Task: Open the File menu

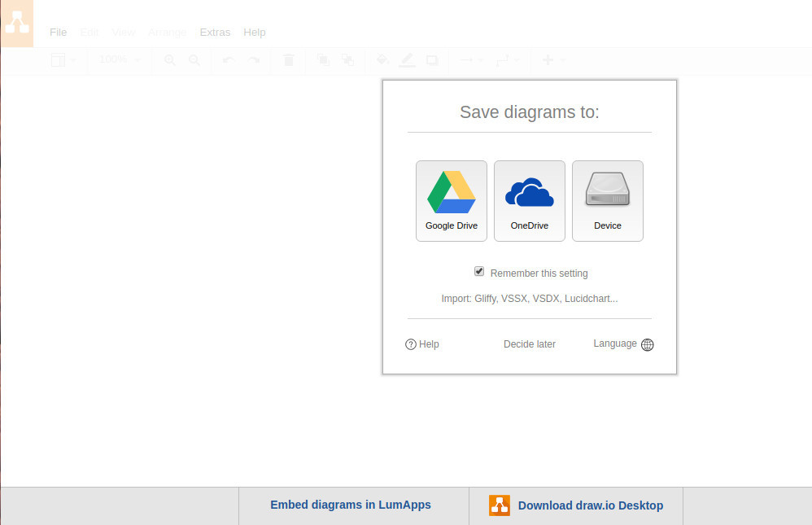Action: 58,33
